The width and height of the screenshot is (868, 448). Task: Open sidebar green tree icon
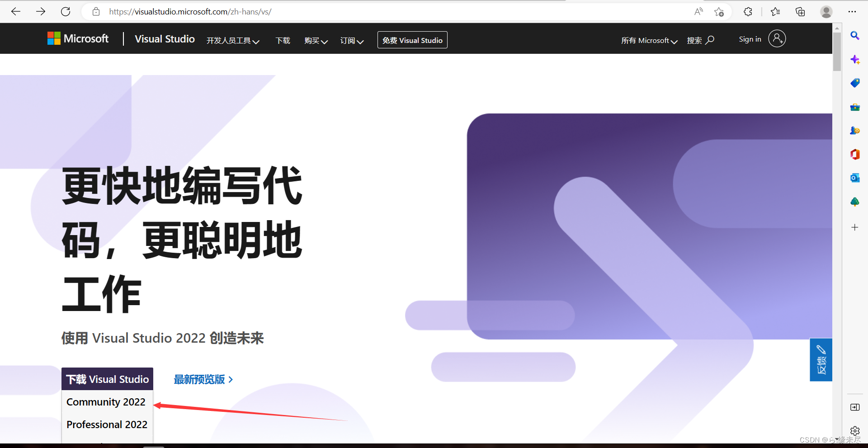pyautogui.click(x=855, y=202)
